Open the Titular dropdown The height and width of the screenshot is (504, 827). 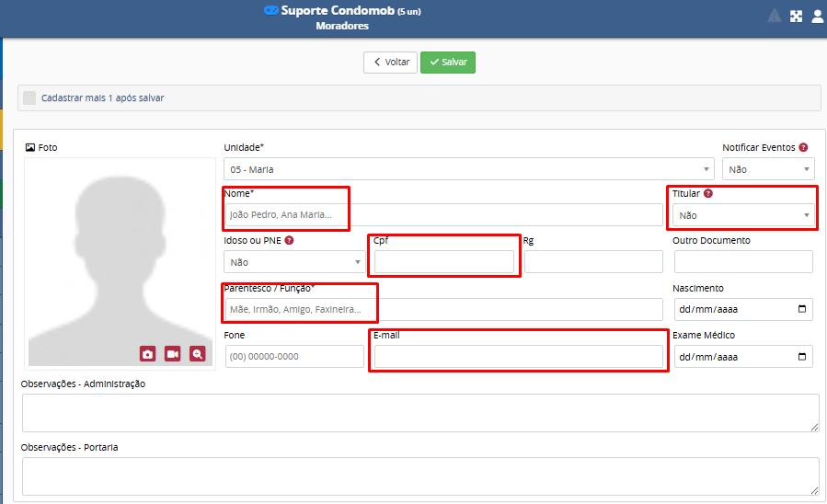742,215
